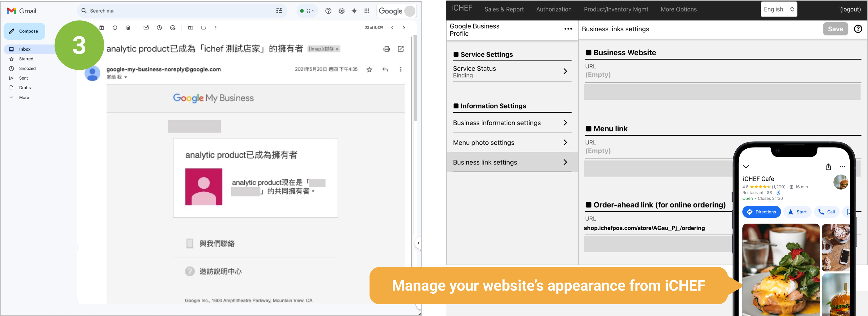Image resolution: width=868 pixels, height=316 pixels.
Task: Click the Report spam icon in Gmail toolbar
Action: (115, 28)
